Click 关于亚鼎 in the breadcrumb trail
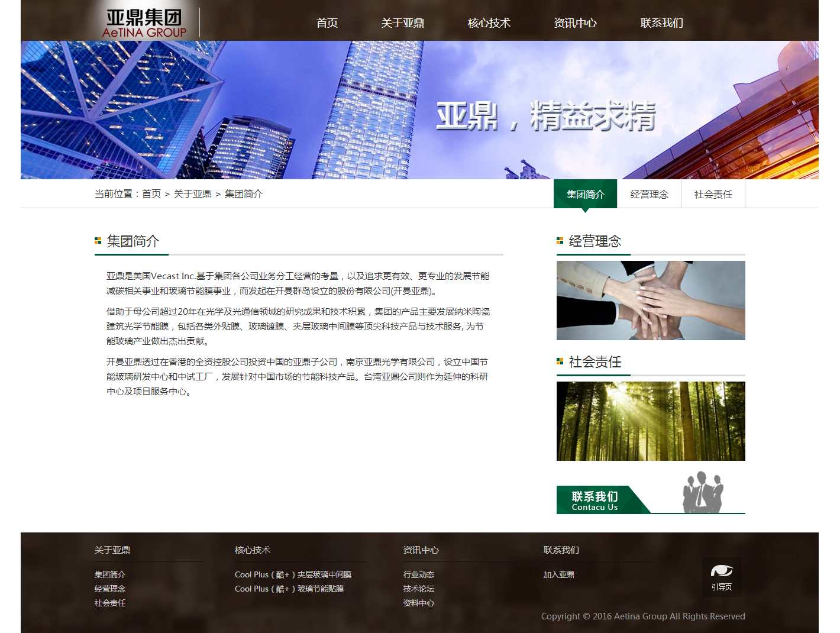Image resolution: width=840 pixels, height=633 pixels. (x=193, y=194)
